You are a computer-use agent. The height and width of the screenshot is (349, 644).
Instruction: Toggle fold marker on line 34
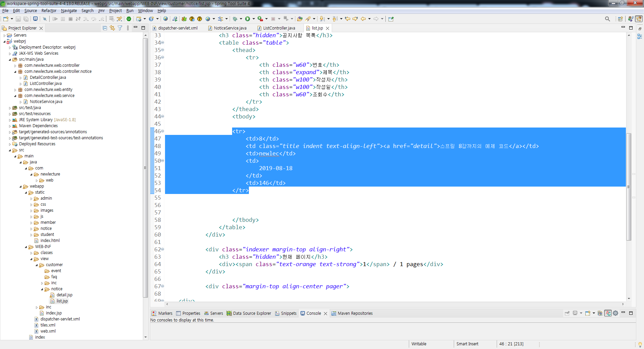pos(163,43)
